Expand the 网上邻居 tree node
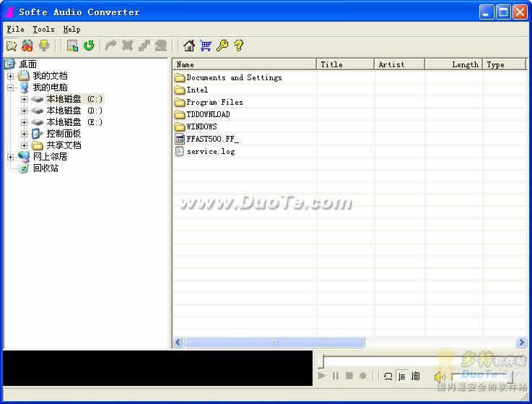Screen dimensions: 532x404 pos(11,157)
